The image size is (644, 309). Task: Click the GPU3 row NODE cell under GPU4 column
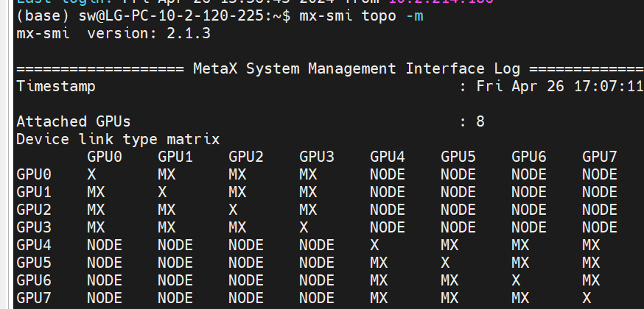pos(388,227)
